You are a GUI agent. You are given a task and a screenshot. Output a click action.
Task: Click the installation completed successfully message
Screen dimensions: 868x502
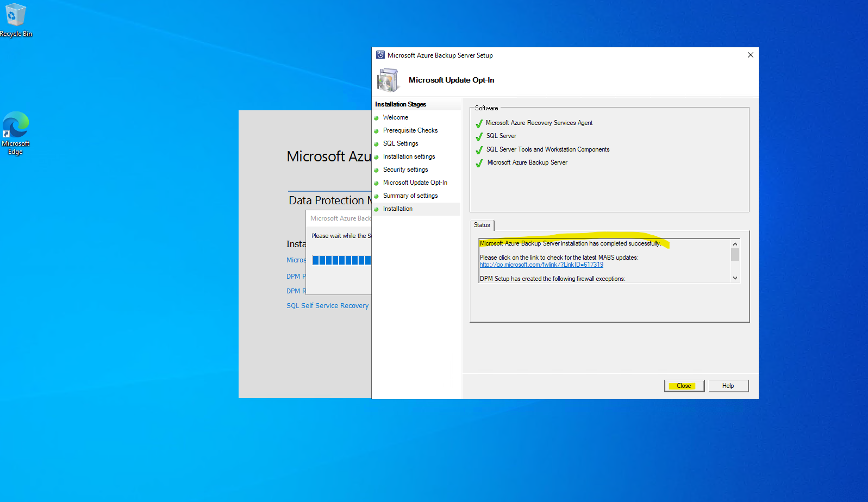tap(570, 243)
